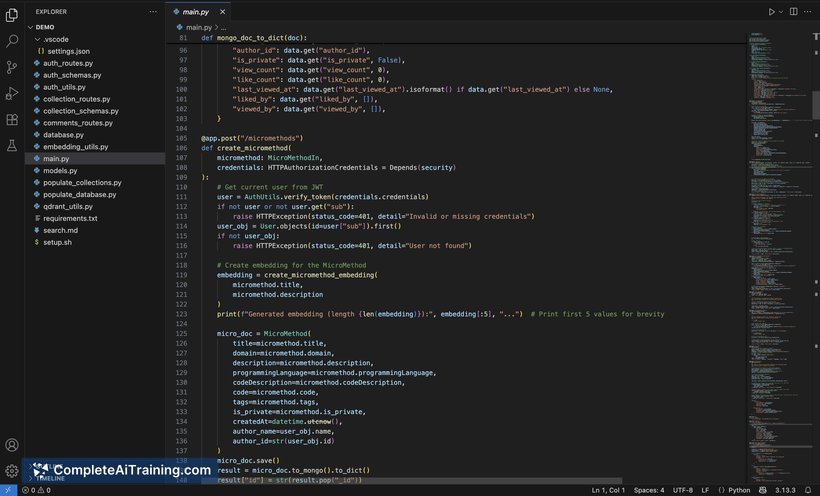
Task: Click line number 123 in gutter
Action: pyautogui.click(x=181, y=314)
